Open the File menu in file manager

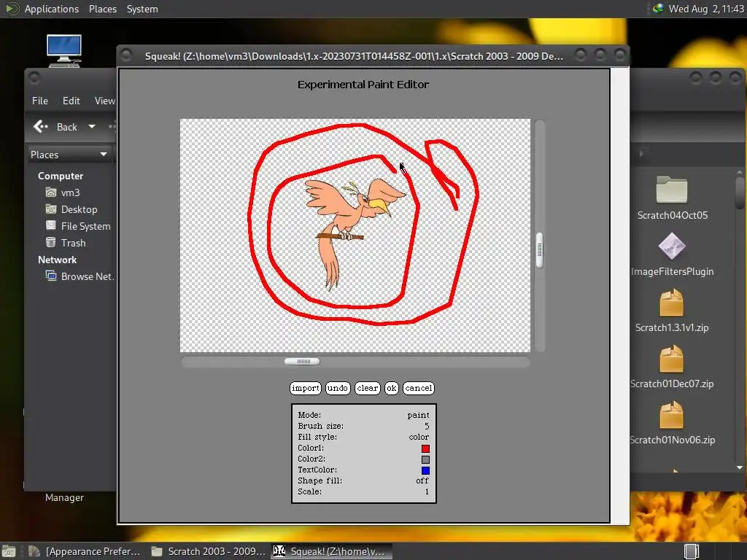[x=40, y=101]
